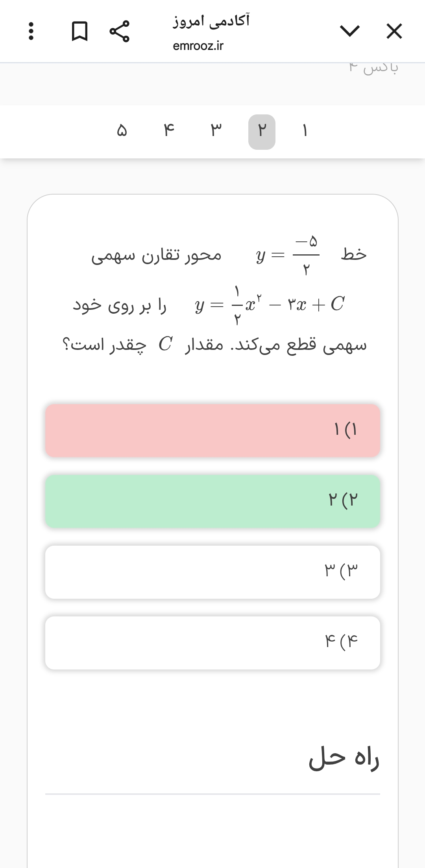Choose answer option ۲ (green)
The image size is (425, 868).
pyautogui.click(x=213, y=501)
